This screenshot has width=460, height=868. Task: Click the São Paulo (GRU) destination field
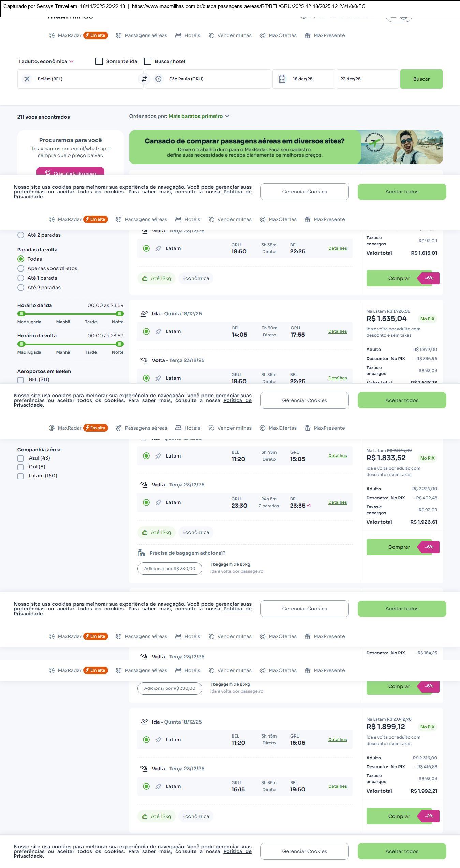tap(208, 79)
